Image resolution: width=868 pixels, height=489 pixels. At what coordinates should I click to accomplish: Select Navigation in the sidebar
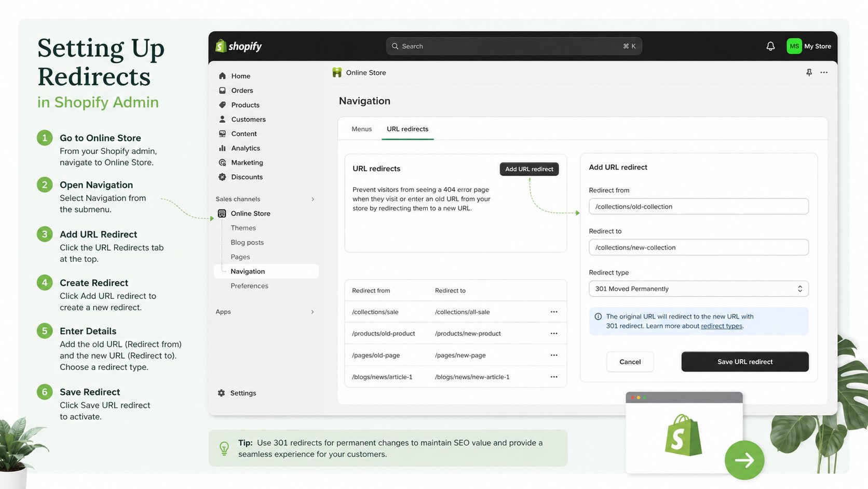click(x=266, y=271)
